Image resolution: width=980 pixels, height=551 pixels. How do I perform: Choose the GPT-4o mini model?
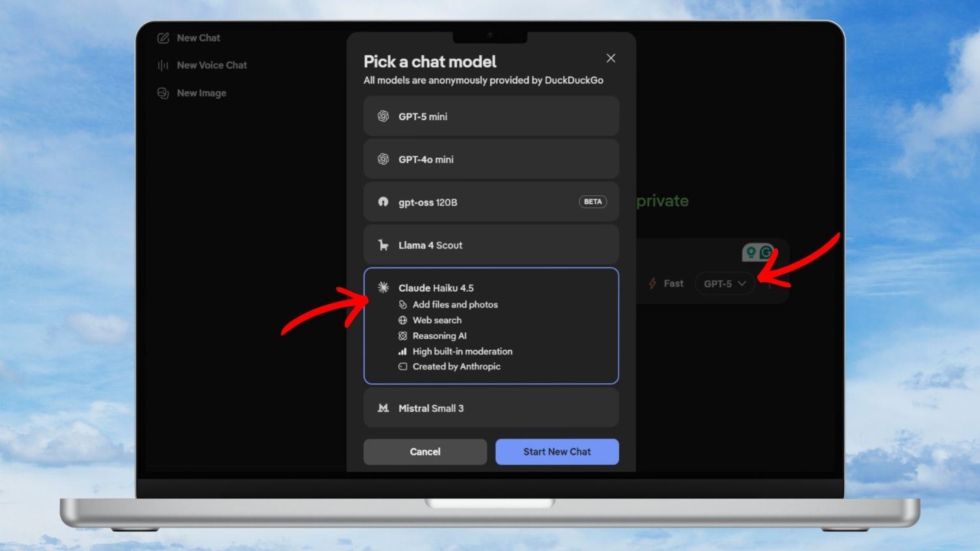[x=491, y=159]
